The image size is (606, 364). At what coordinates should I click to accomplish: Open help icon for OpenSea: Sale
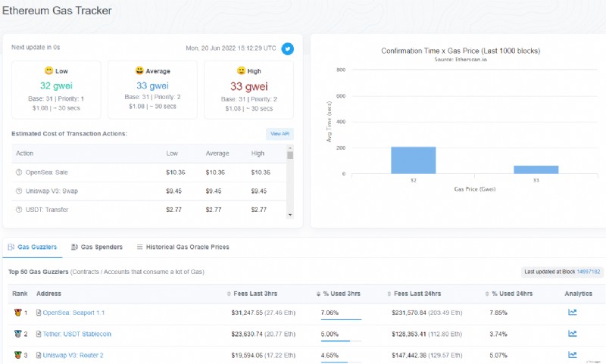(18, 172)
